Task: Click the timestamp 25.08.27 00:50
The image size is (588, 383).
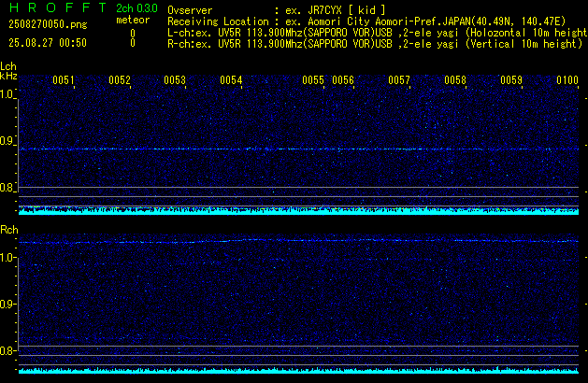Action: (48, 43)
